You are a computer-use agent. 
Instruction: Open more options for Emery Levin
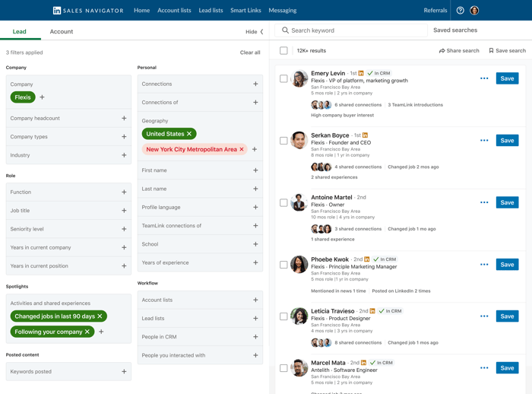tap(484, 78)
